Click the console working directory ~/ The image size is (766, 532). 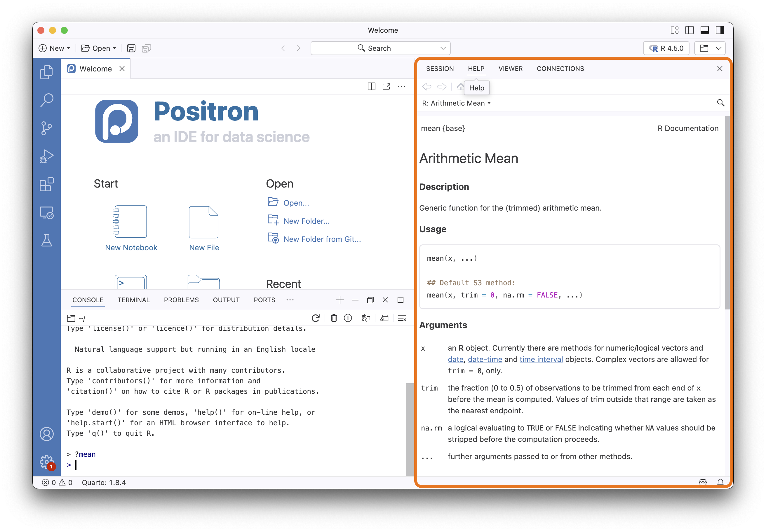[76, 318]
